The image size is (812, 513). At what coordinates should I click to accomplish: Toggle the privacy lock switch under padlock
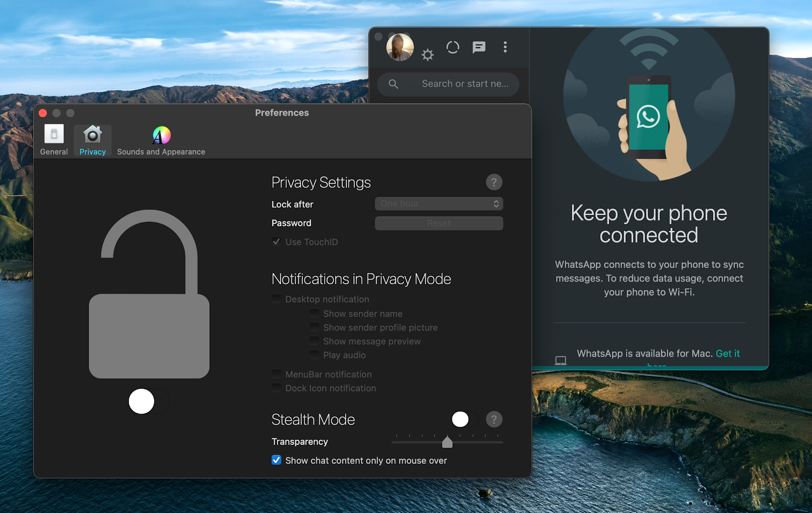click(x=149, y=401)
